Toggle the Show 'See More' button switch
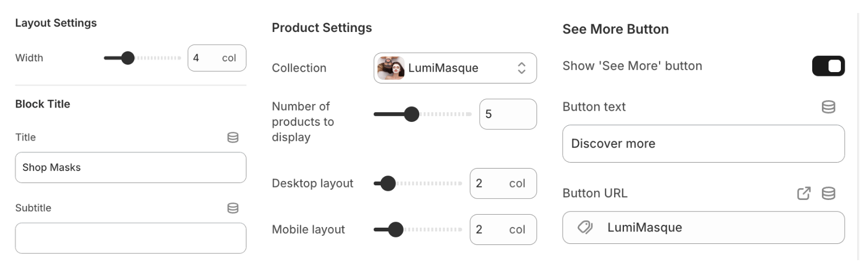868x271 pixels. click(828, 66)
